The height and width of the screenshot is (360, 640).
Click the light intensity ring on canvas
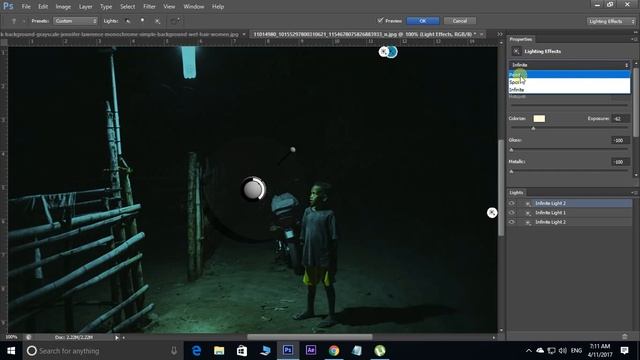[x=253, y=189]
